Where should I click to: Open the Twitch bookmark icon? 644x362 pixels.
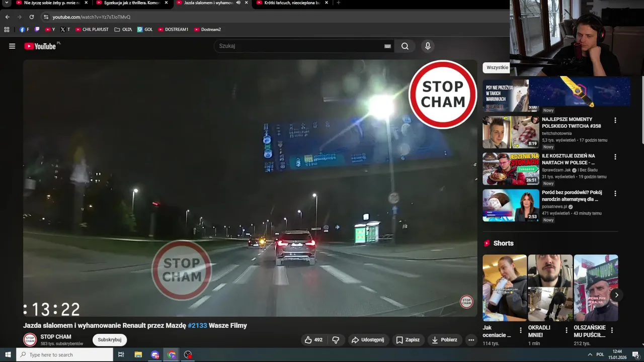[x=37, y=30]
